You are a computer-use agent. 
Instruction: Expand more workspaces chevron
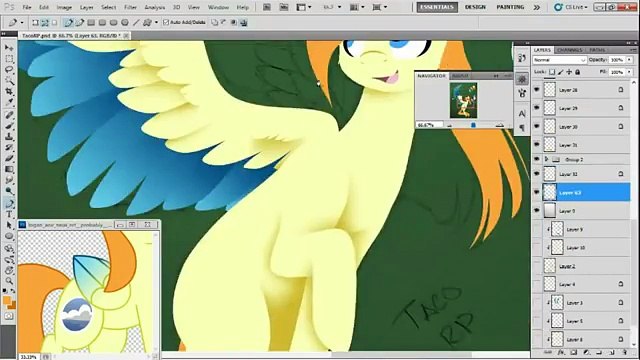tap(537, 7)
